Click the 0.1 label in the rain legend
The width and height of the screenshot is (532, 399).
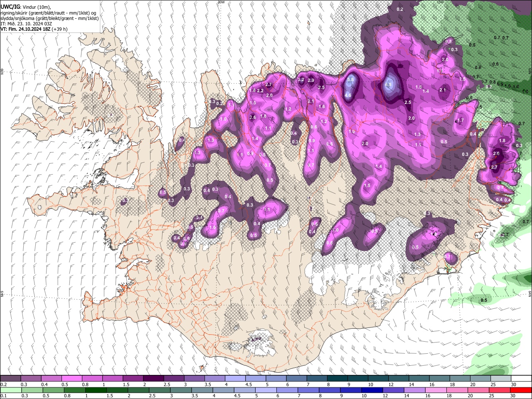[3, 396]
